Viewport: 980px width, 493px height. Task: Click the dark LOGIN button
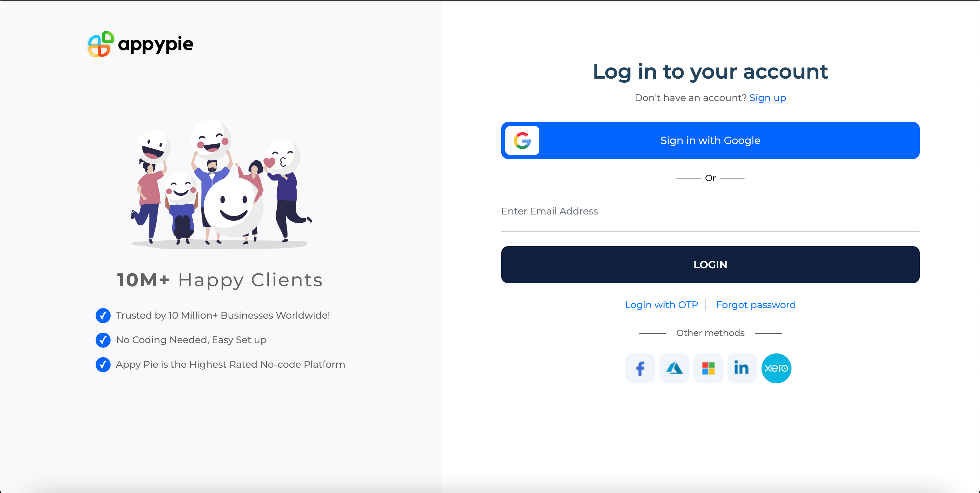pos(710,265)
